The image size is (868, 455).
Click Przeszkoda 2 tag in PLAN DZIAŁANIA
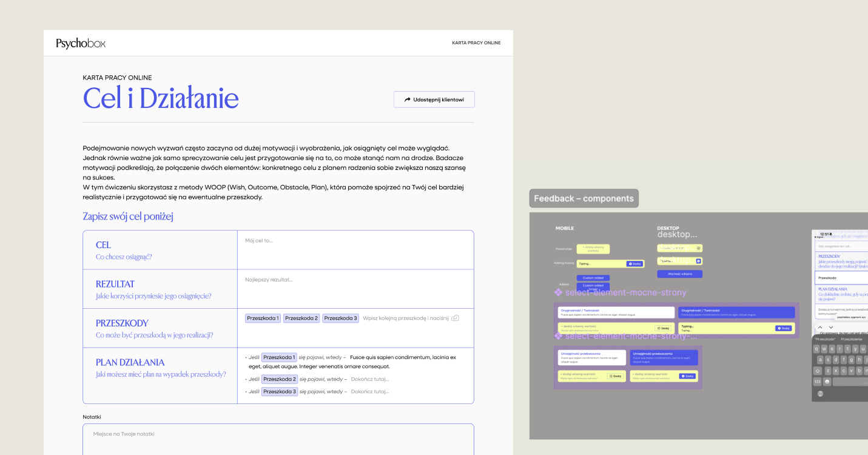[279, 379]
